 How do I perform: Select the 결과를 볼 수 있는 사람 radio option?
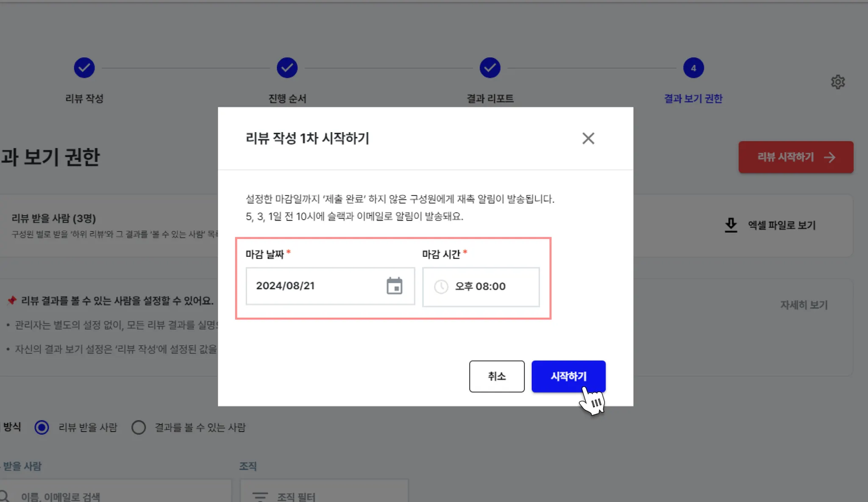139,427
